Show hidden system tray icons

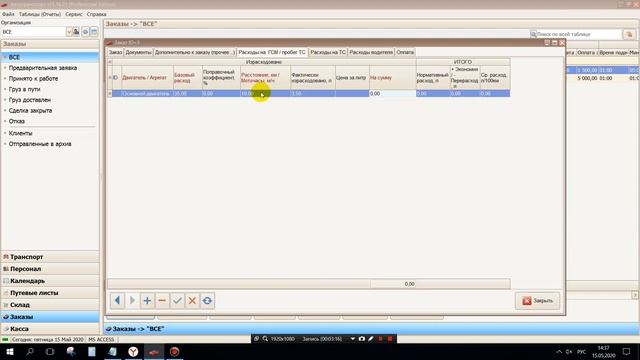[559, 351]
